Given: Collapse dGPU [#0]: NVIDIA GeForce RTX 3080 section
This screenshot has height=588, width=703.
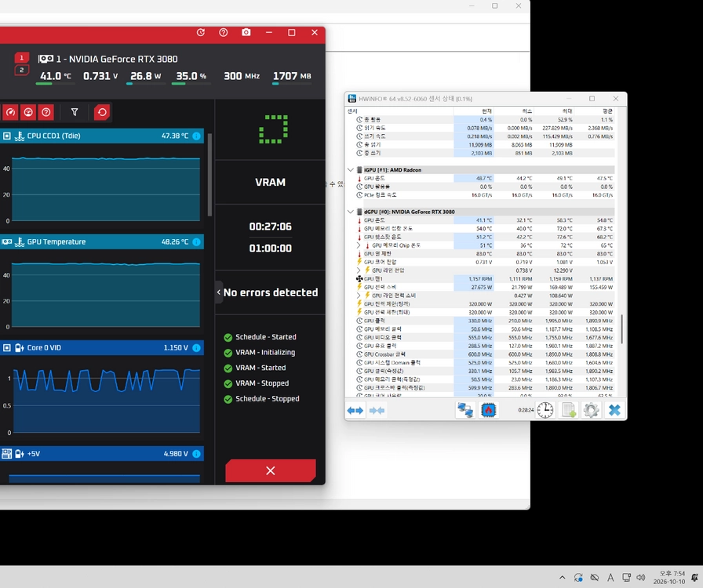Looking at the screenshot, I should [x=351, y=212].
